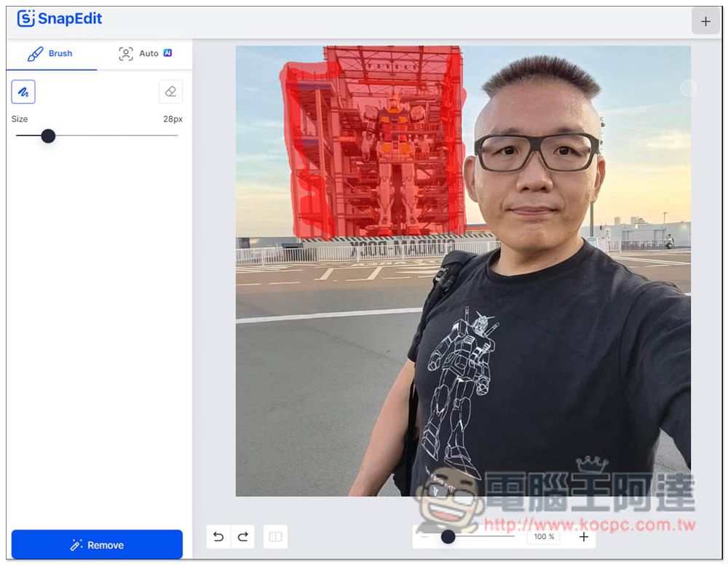Click the blue Remove button
Viewport: 728px width, 566px height.
pos(97,545)
